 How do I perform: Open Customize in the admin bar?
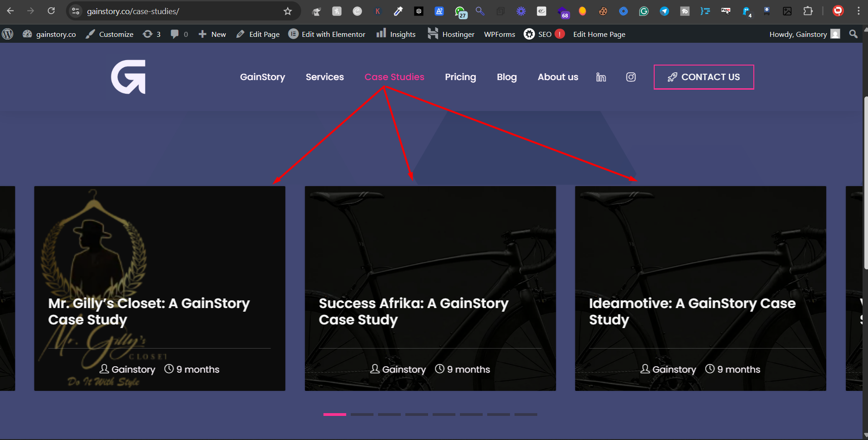click(x=110, y=34)
